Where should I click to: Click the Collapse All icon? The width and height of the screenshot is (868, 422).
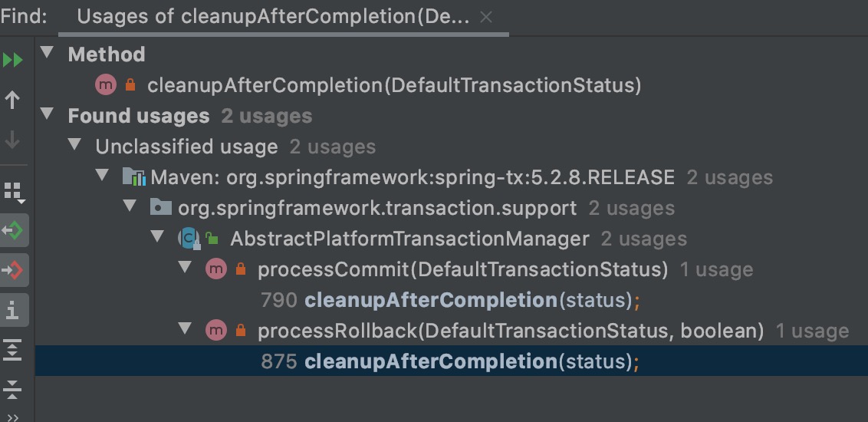(13, 389)
